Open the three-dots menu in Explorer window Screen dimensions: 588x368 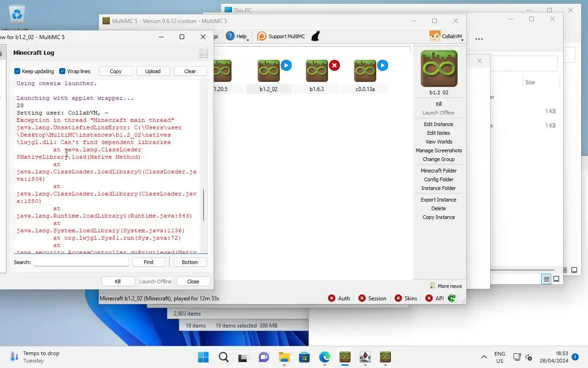479,39
